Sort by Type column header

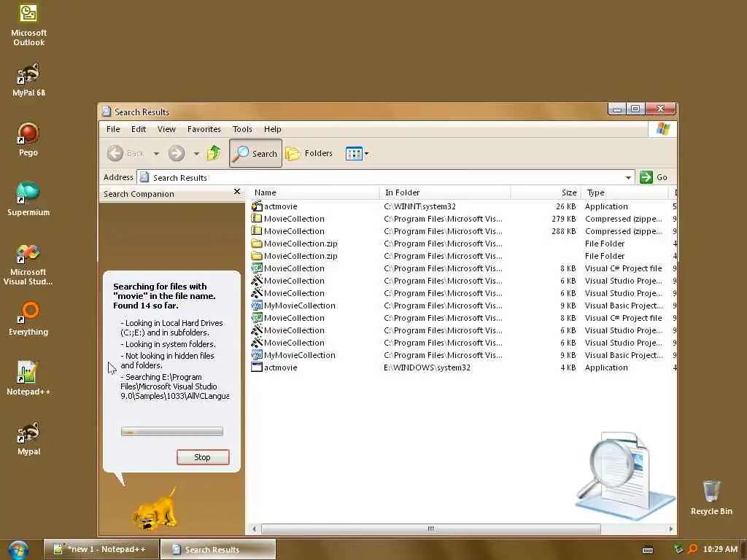click(x=624, y=192)
